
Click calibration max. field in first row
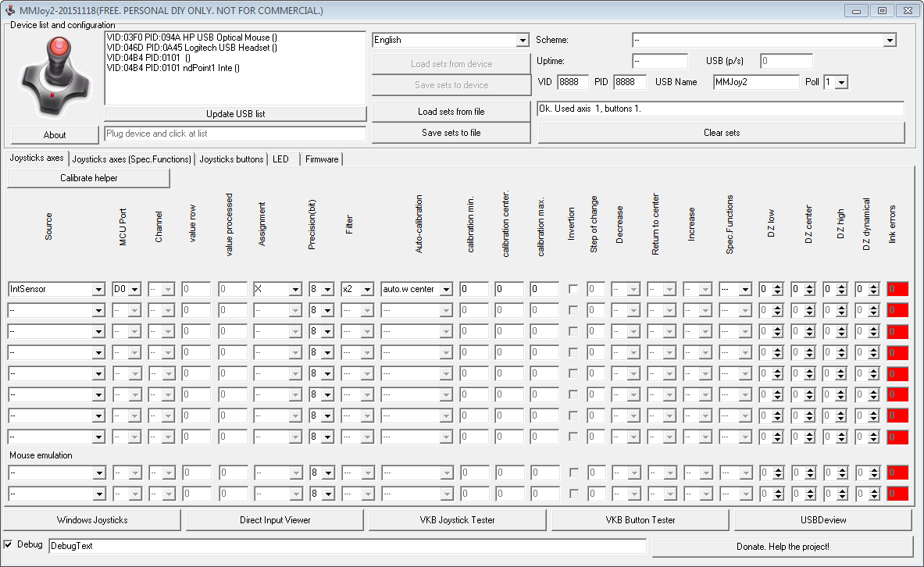tap(544, 290)
